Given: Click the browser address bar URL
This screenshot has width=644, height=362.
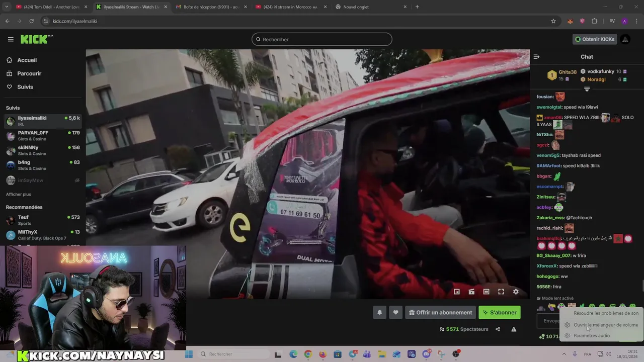Looking at the screenshot, I should [75, 21].
